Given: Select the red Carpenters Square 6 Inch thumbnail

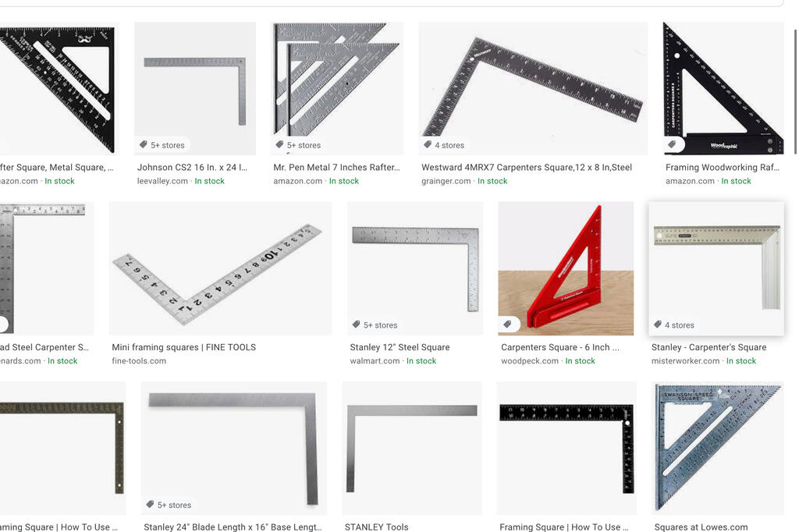Looking at the screenshot, I should click(x=566, y=268).
